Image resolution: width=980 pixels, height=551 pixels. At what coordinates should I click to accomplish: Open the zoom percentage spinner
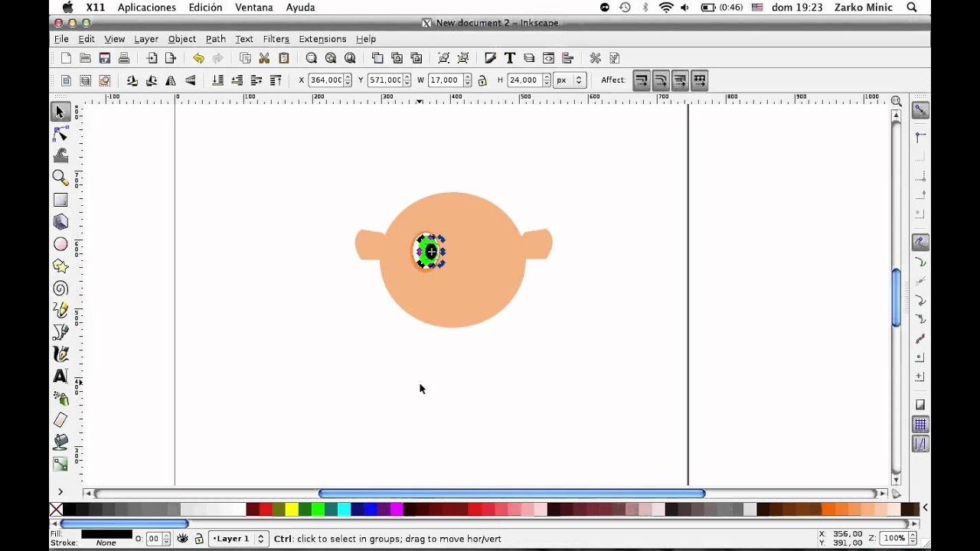coord(913,539)
